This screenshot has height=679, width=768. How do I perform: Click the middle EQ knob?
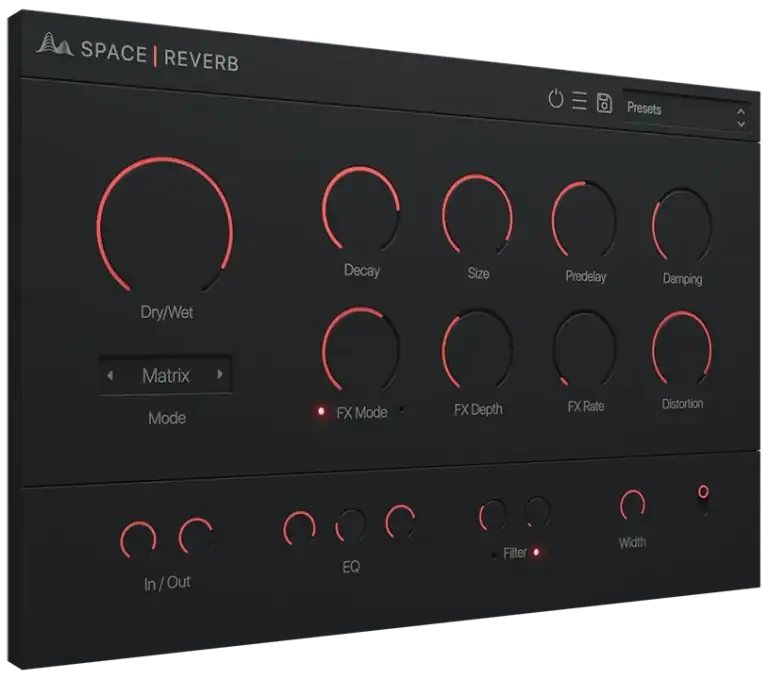click(x=351, y=525)
